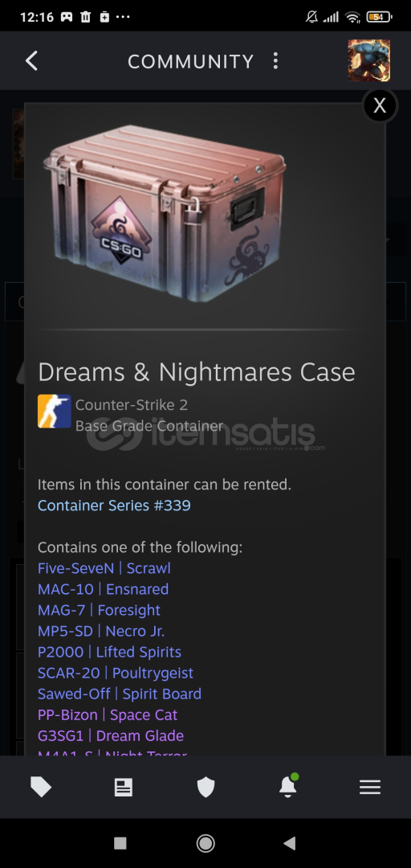
Task: Select Five-SeveN | Scrawl link
Action: [x=104, y=568]
